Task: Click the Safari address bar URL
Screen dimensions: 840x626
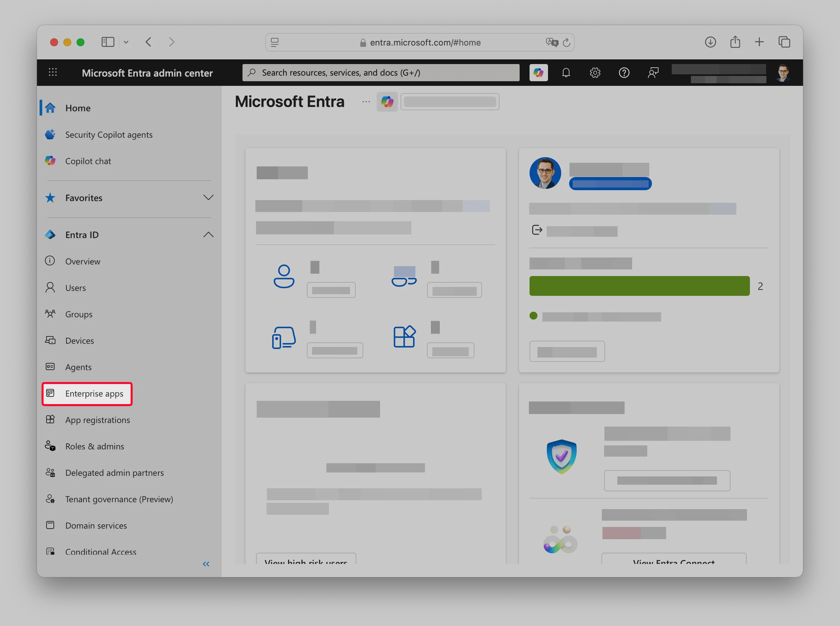Action: [425, 43]
